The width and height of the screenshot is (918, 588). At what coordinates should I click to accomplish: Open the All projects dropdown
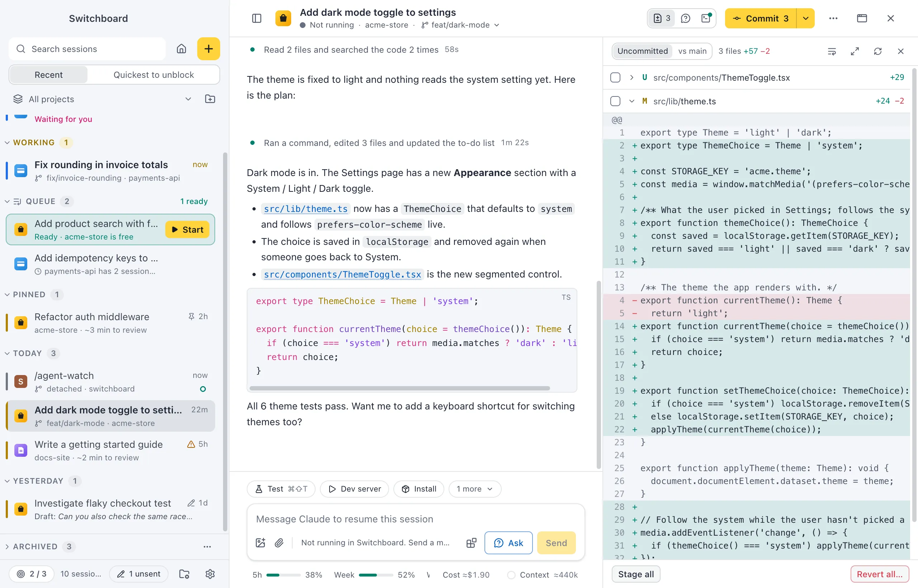(102, 99)
